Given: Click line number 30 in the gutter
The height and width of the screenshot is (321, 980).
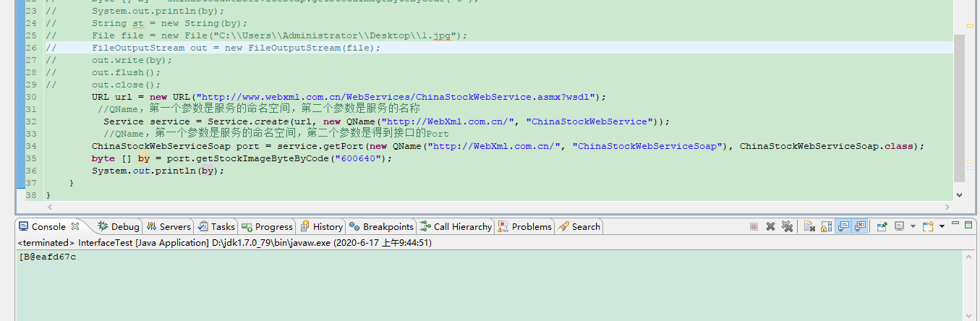Looking at the screenshot, I should coord(30,97).
